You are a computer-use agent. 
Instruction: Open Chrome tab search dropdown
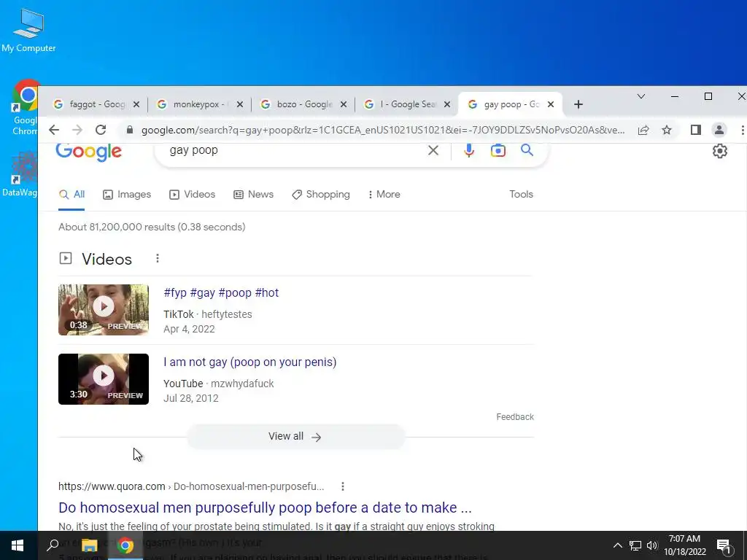(x=641, y=96)
